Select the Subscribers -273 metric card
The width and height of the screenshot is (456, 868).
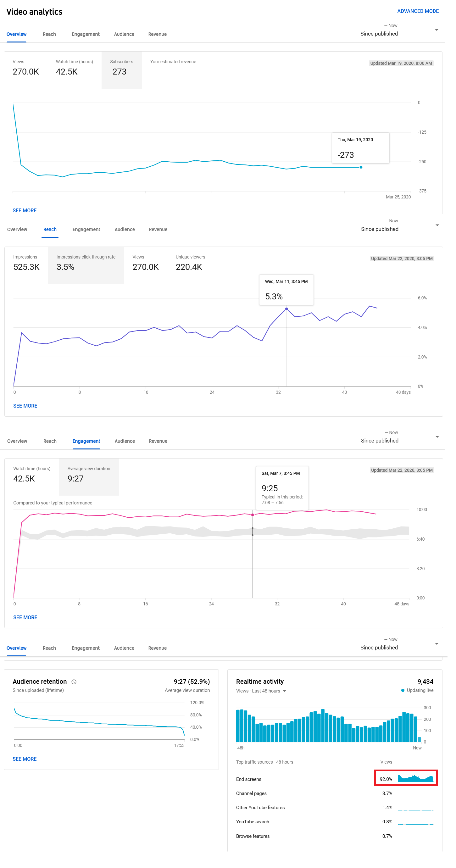point(122,70)
